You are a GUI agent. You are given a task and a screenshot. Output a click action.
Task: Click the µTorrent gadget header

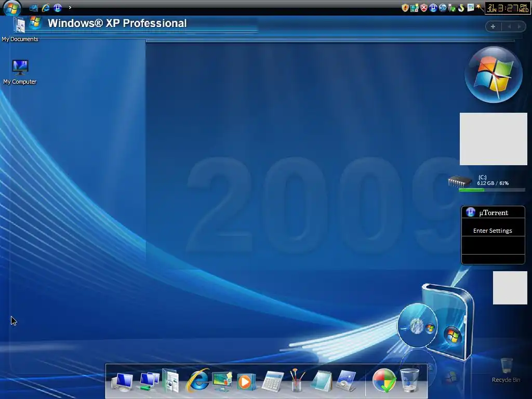pos(493,212)
